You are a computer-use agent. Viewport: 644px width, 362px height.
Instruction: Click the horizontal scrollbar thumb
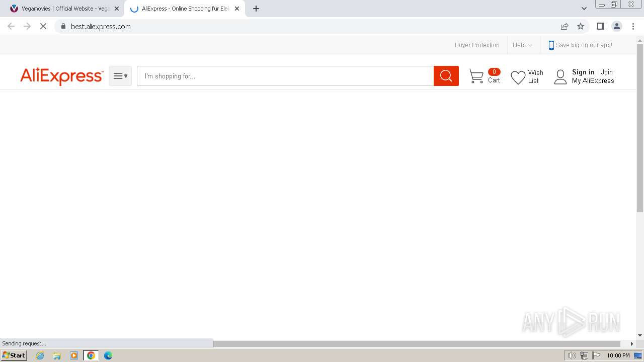click(x=417, y=344)
